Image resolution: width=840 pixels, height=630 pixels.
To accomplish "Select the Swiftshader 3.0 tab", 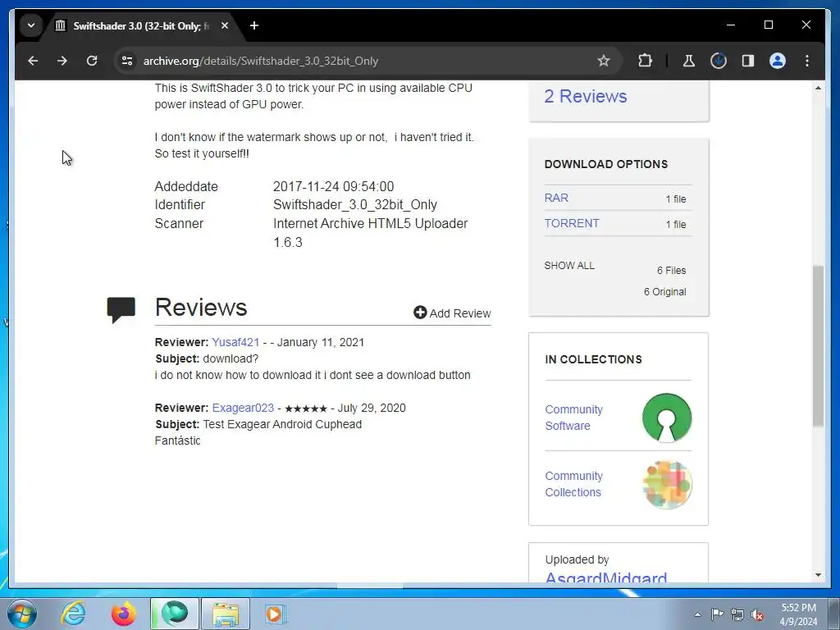I will click(x=142, y=25).
